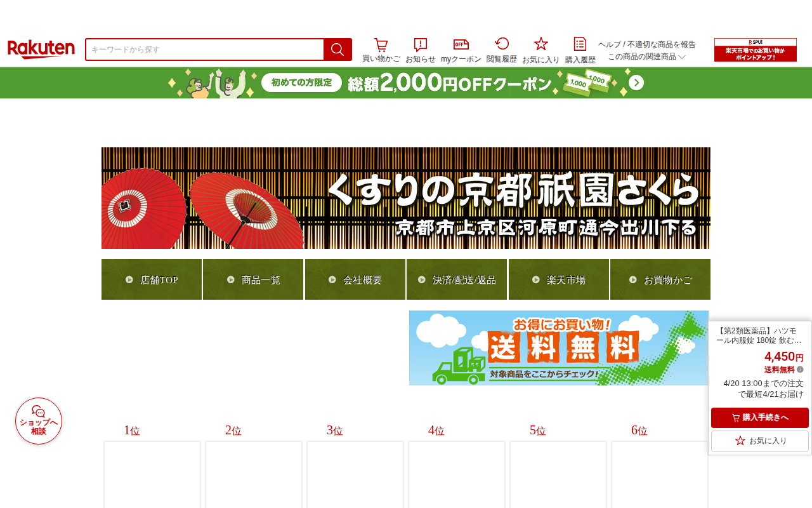The image size is (812, 508).
Task: Open 楽天市場 menu item
Action: (559, 279)
